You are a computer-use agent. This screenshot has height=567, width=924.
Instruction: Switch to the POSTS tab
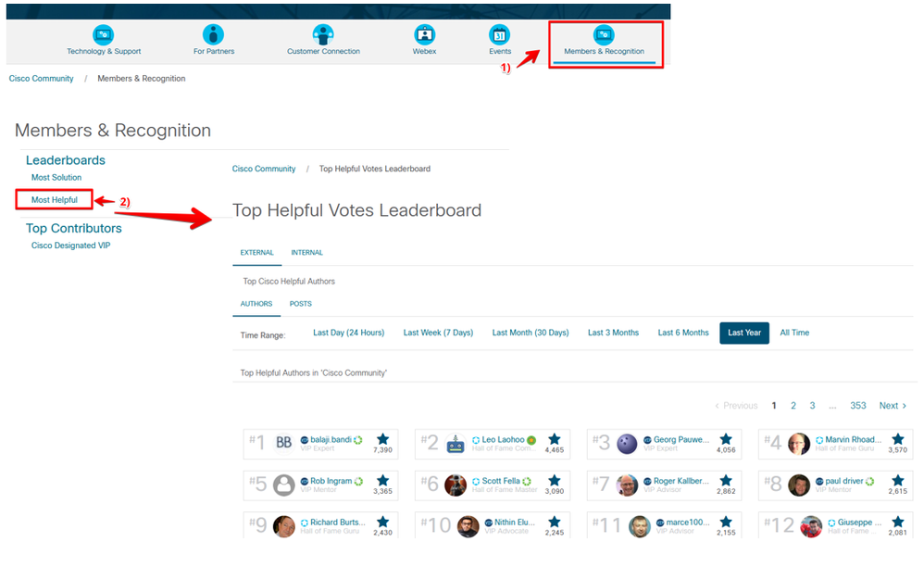point(301,304)
